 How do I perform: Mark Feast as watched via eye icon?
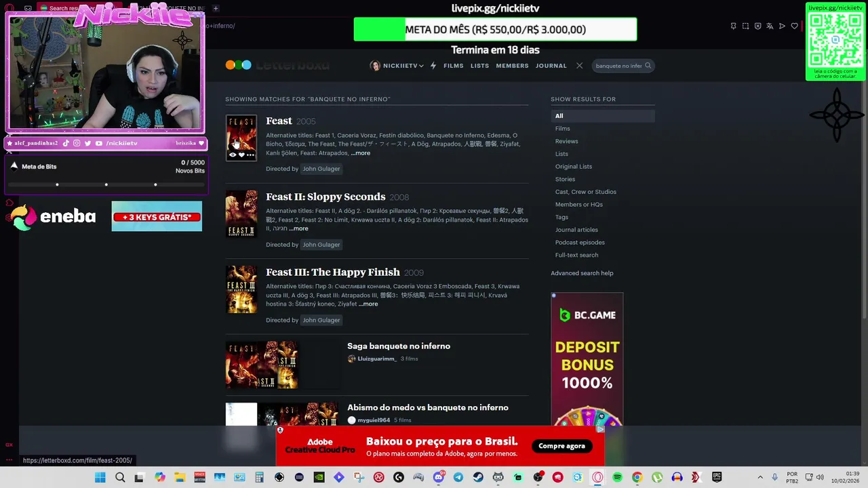pos(233,155)
